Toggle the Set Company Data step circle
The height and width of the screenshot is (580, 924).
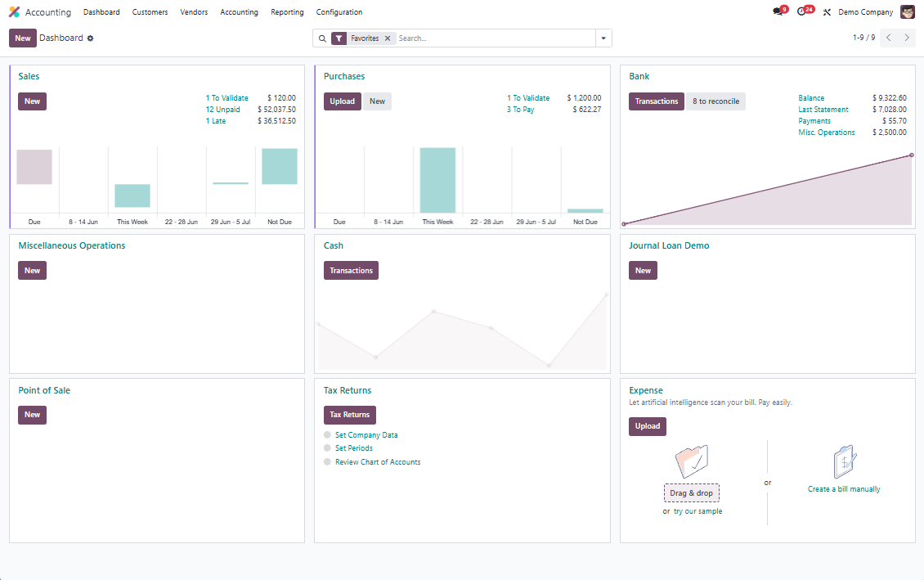click(x=328, y=435)
